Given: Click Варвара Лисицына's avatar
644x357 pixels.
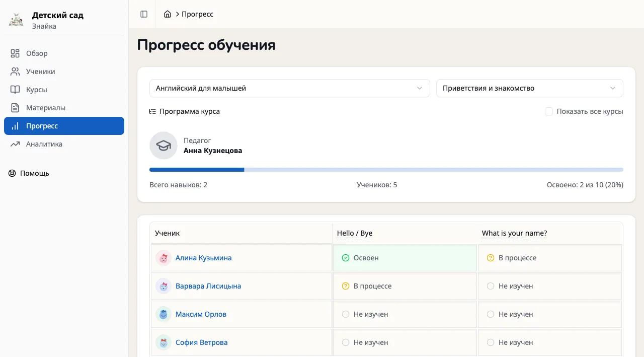Looking at the screenshot, I should coord(164,286).
